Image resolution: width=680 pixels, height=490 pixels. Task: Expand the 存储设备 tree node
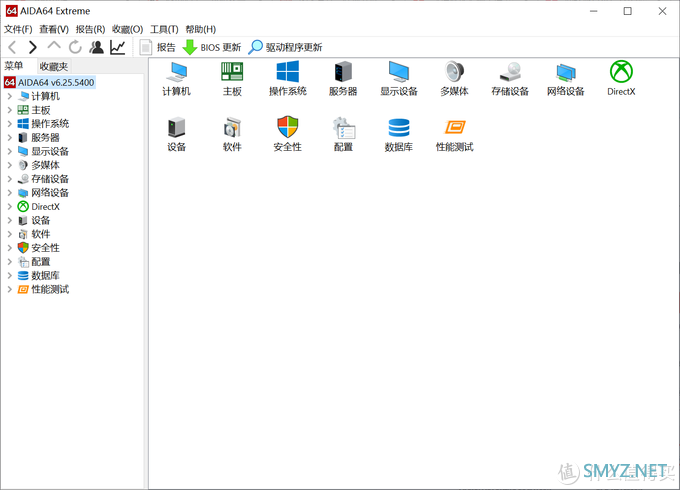10,179
